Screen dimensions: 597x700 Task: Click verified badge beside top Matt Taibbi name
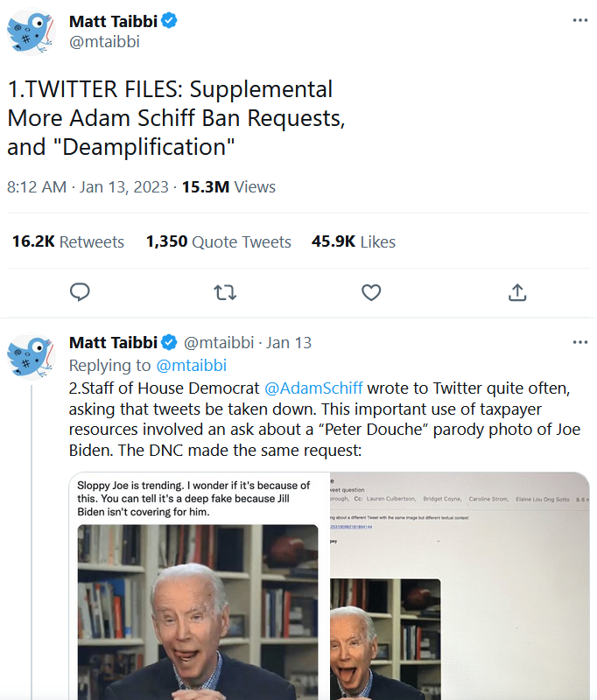(x=170, y=21)
